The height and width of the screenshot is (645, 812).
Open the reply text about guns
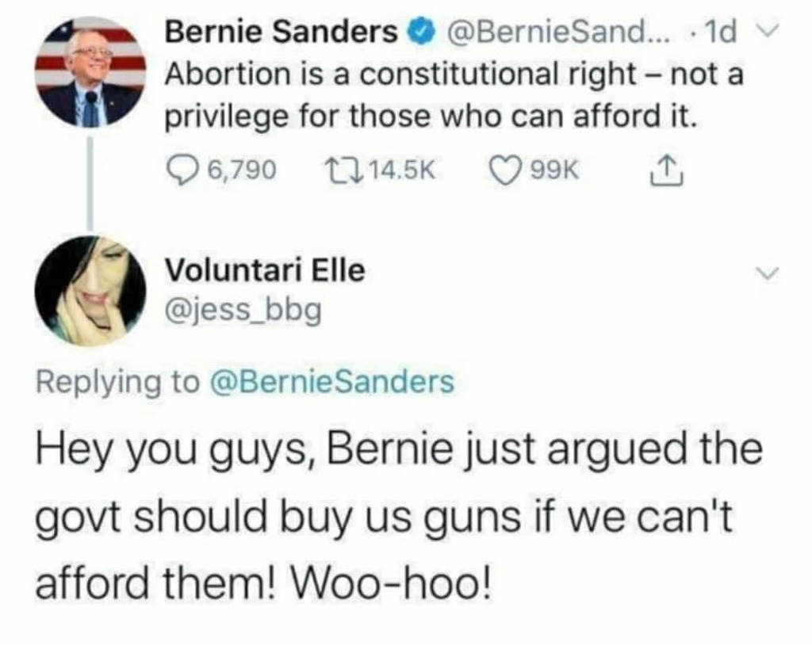pyautogui.click(x=396, y=519)
